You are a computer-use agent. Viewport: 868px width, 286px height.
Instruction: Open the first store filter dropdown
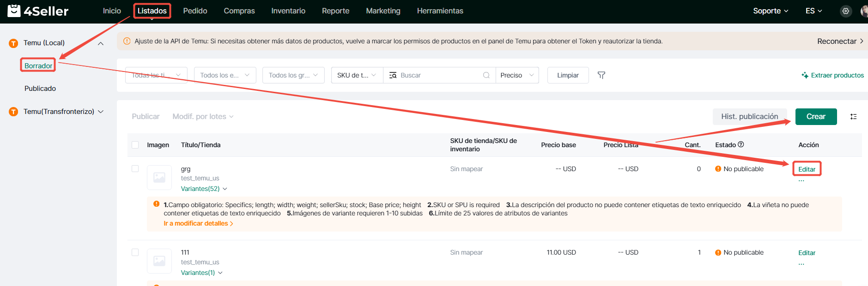(x=156, y=75)
